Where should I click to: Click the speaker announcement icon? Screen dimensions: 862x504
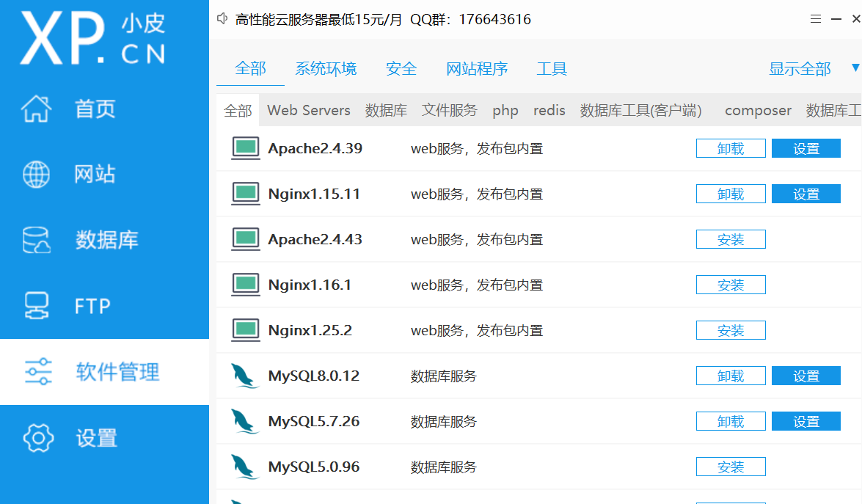[x=222, y=18]
